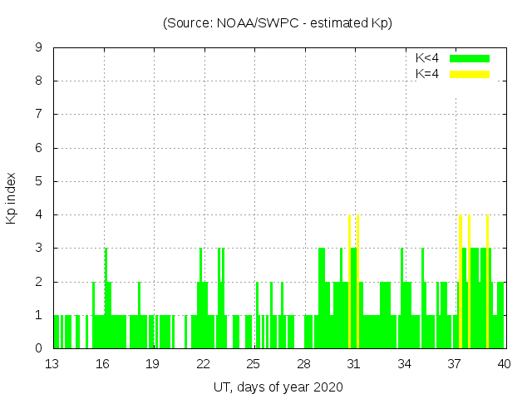Click the NOAA/SWPC source title text

(278, 23)
